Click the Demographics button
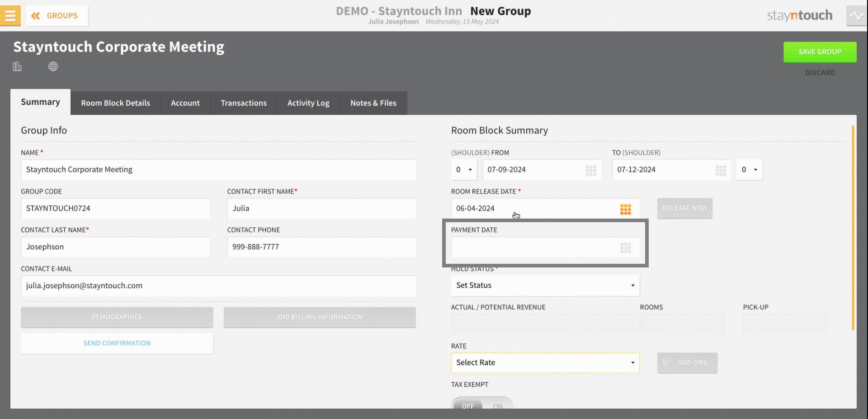The image size is (868, 419). pyautogui.click(x=117, y=318)
